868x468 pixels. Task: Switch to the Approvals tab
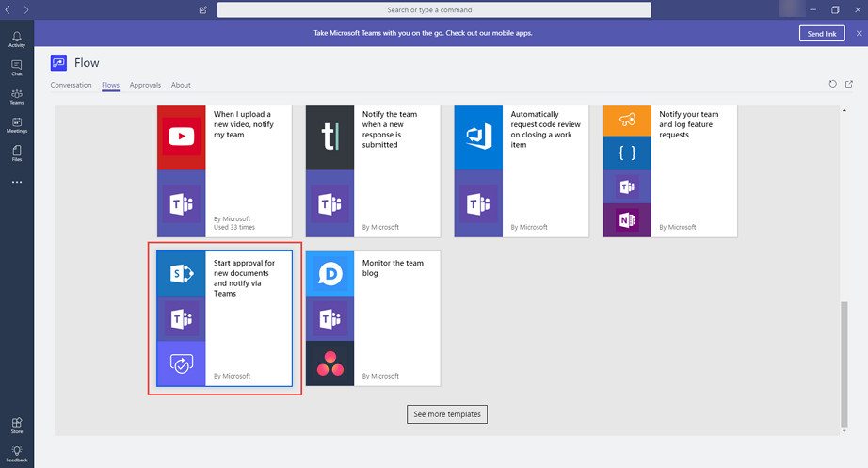click(x=145, y=85)
